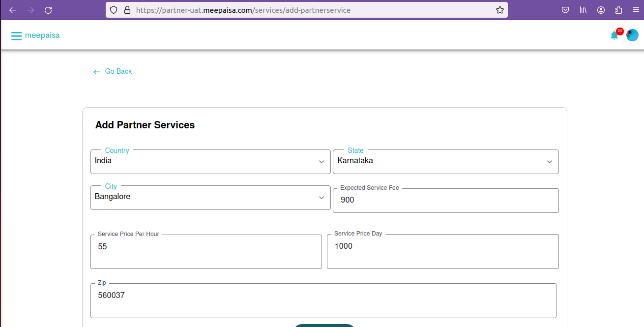644x327 pixels.
Task: Click the Go Back link
Action: click(x=113, y=71)
